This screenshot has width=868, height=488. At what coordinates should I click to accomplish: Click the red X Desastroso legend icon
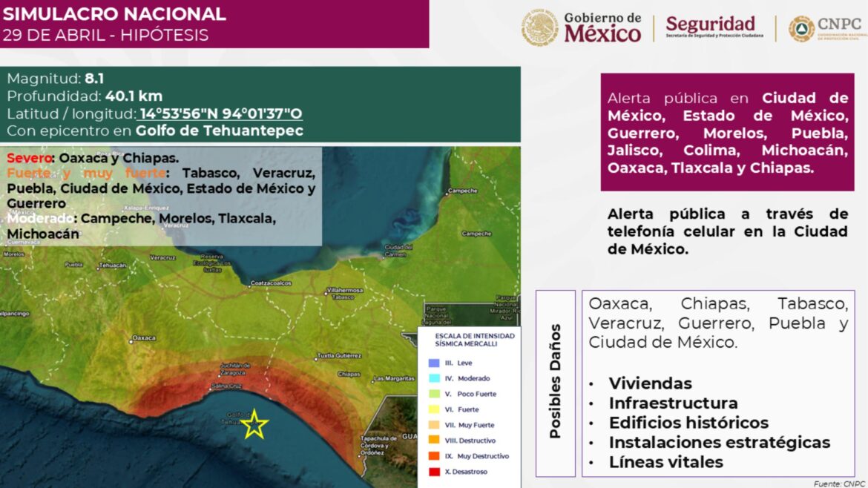tap(435, 472)
